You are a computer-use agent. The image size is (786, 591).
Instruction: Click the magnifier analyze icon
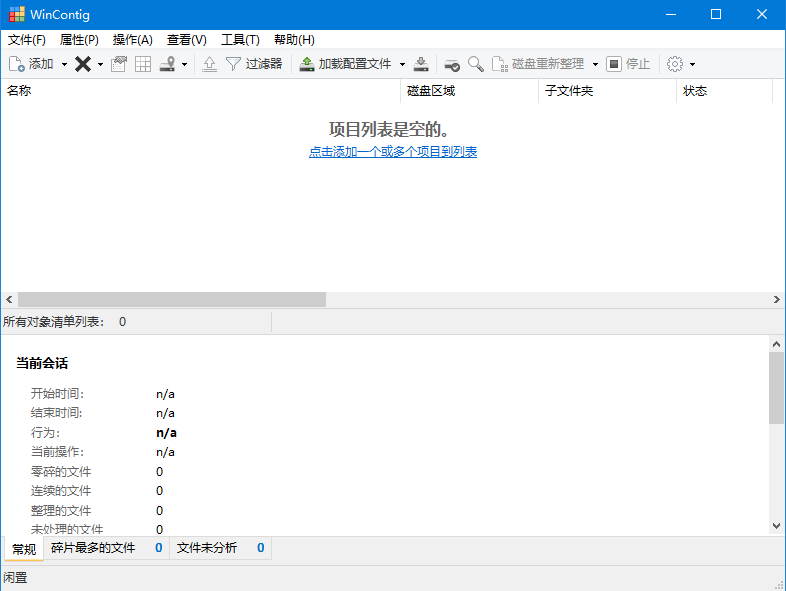[x=476, y=64]
